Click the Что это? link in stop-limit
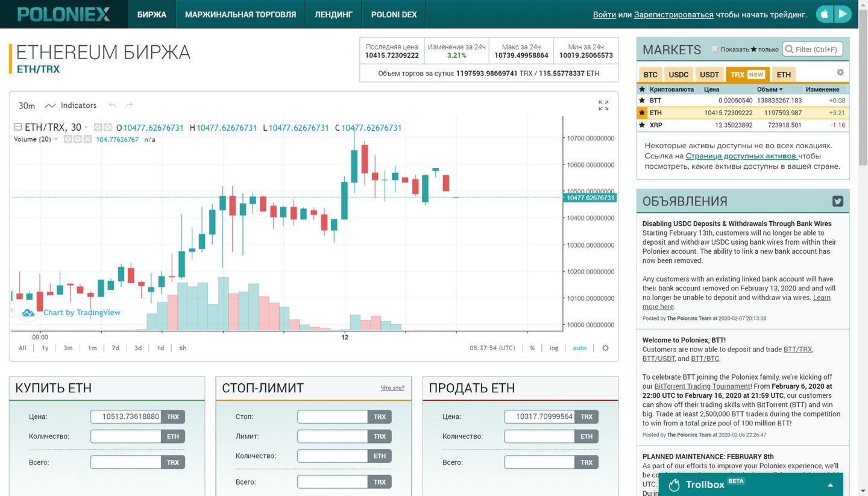 (x=392, y=388)
